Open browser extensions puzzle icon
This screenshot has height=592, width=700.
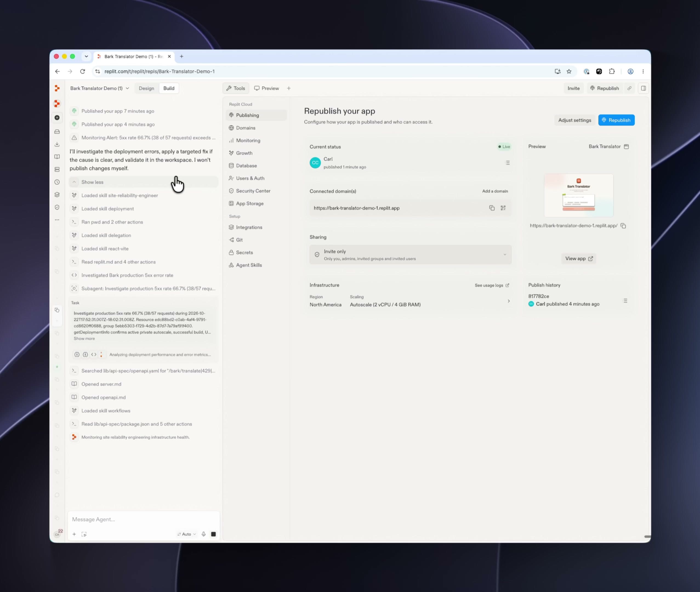(x=612, y=71)
